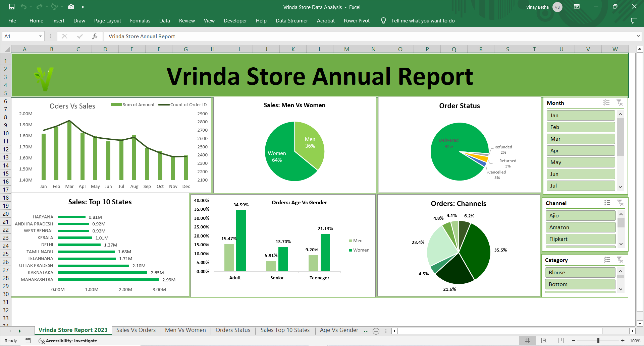The width and height of the screenshot is (644, 346).
Task: Clear the Category slicer filter
Action: coord(620,260)
